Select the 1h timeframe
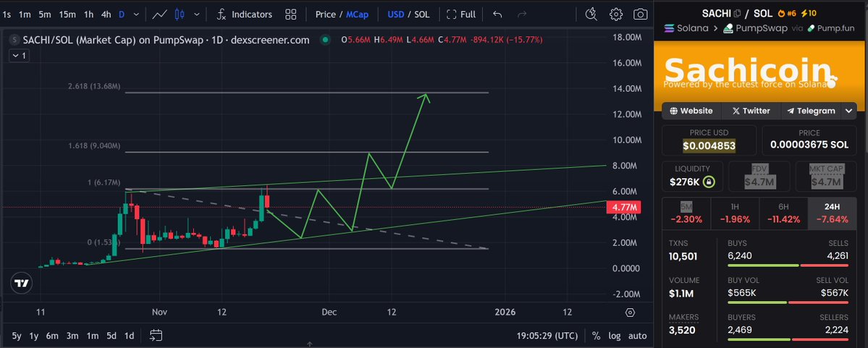Image resolution: width=868 pixels, height=348 pixels. (x=88, y=14)
